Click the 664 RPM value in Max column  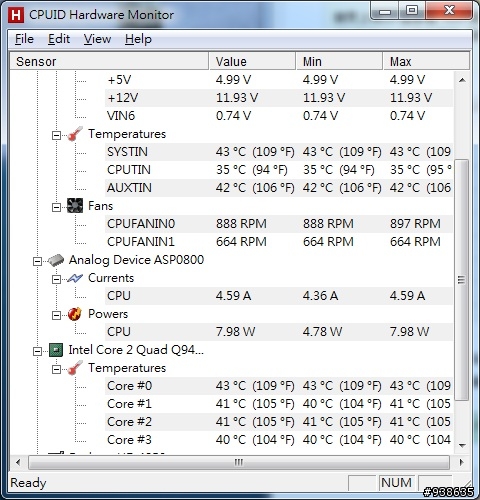415,242
